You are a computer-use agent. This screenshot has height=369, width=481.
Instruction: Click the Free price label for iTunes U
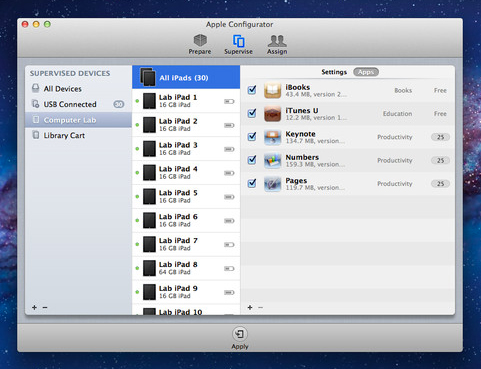(x=440, y=114)
